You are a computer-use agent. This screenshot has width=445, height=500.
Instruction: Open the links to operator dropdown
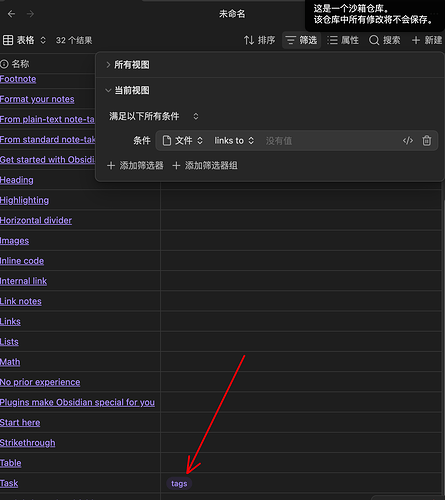pyautogui.click(x=234, y=141)
